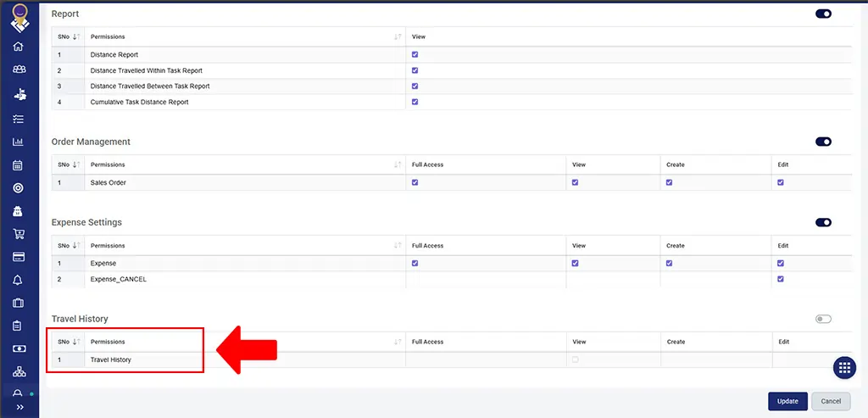This screenshot has width=868, height=418.
Task: Open the organization hierarchy sidebar icon
Action: click(19, 371)
